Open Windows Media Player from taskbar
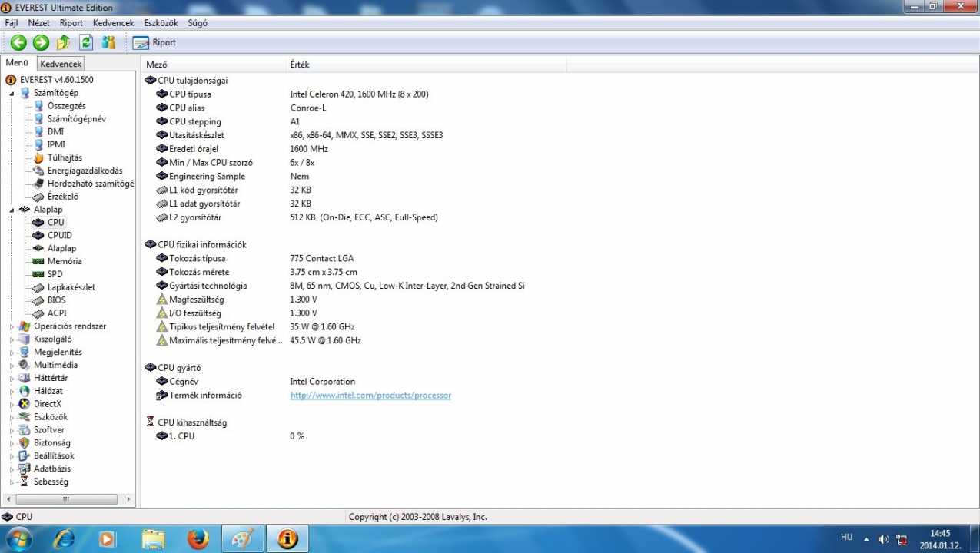 108,539
